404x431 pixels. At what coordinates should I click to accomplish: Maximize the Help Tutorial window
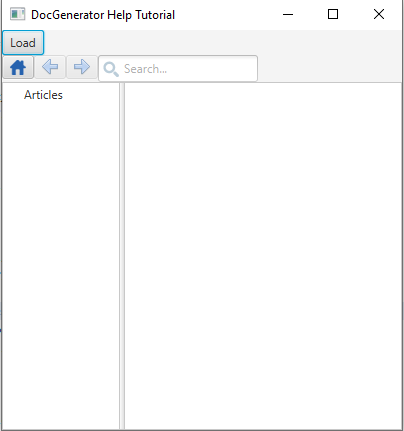333,14
